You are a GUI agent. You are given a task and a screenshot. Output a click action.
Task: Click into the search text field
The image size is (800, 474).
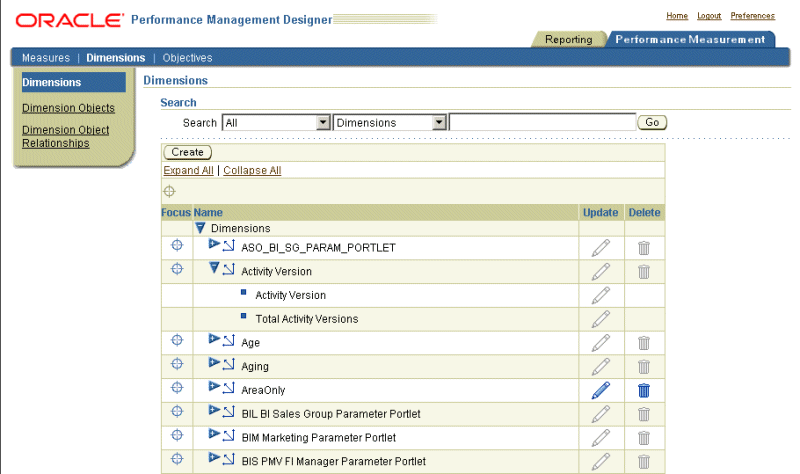(x=542, y=122)
